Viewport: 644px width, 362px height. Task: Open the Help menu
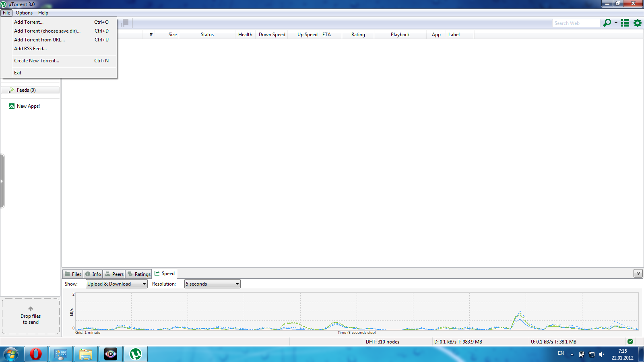click(x=43, y=13)
